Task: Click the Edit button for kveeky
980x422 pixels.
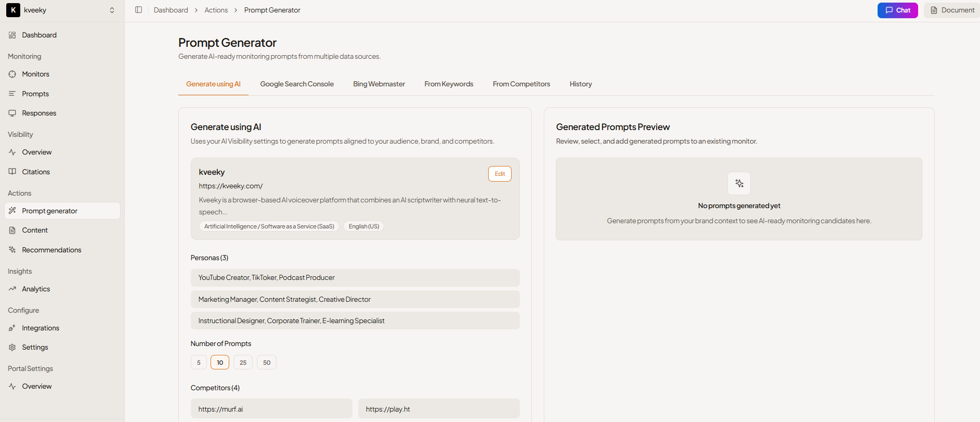Action: (x=500, y=174)
